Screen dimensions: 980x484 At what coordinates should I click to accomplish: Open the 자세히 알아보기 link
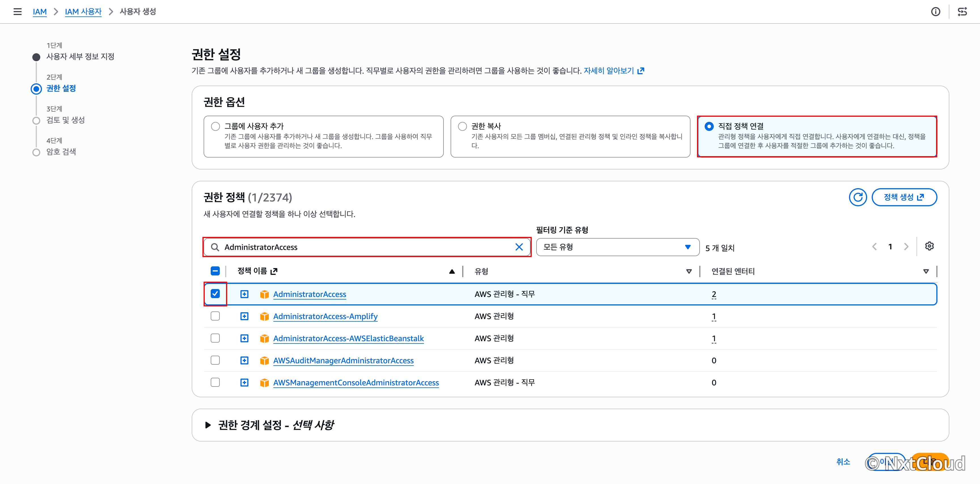tap(609, 71)
